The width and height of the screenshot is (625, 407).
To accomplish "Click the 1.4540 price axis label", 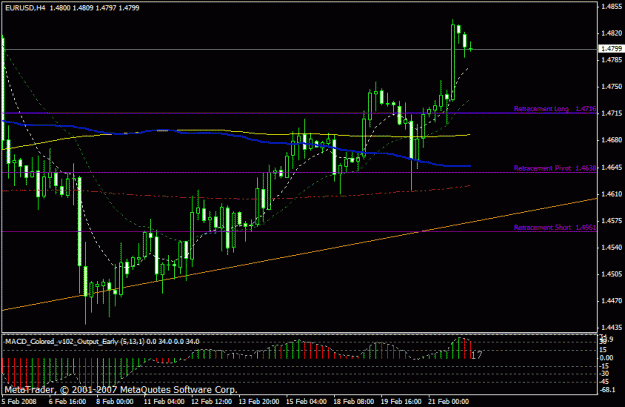I will [x=611, y=248].
